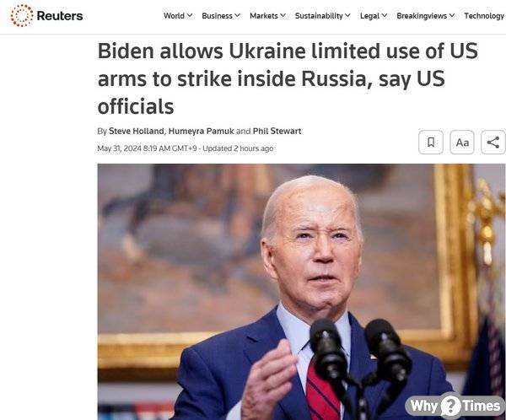The height and width of the screenshot is (420, 506).
Task: Expand the Markets dropdown chevron
Action: (x=283, y=15)
